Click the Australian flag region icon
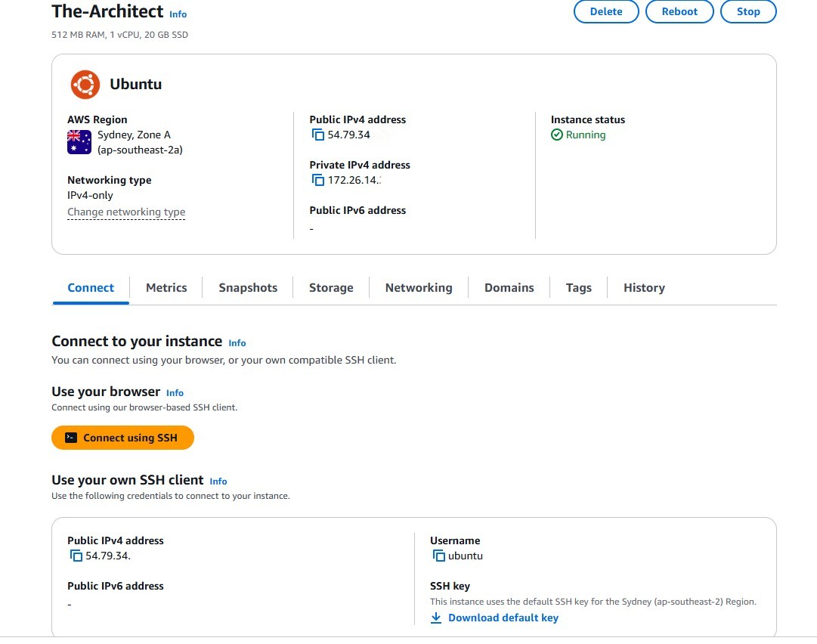Viewport: 817px width, 644px height. coord(79,142)
